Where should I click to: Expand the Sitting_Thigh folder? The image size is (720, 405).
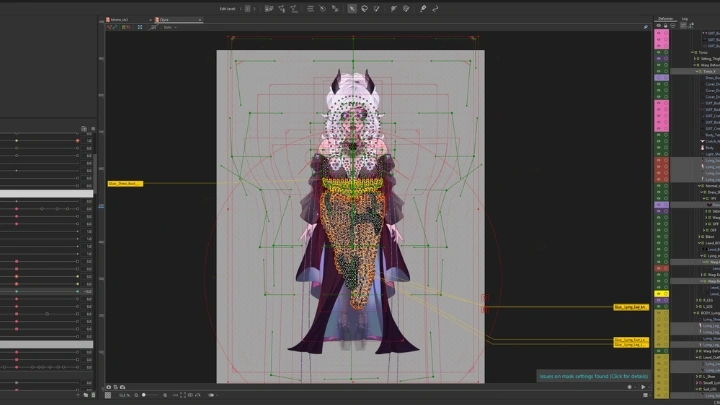pos(695,59)
